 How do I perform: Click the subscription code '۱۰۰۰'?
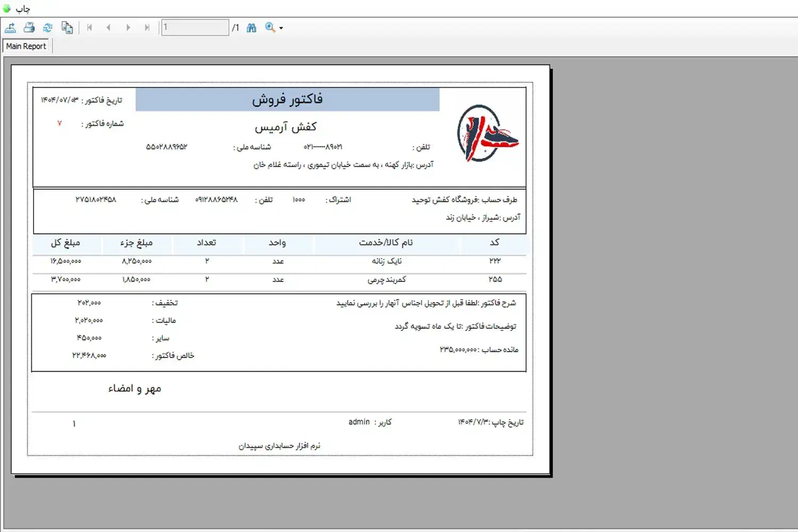(x=299, y=199)
